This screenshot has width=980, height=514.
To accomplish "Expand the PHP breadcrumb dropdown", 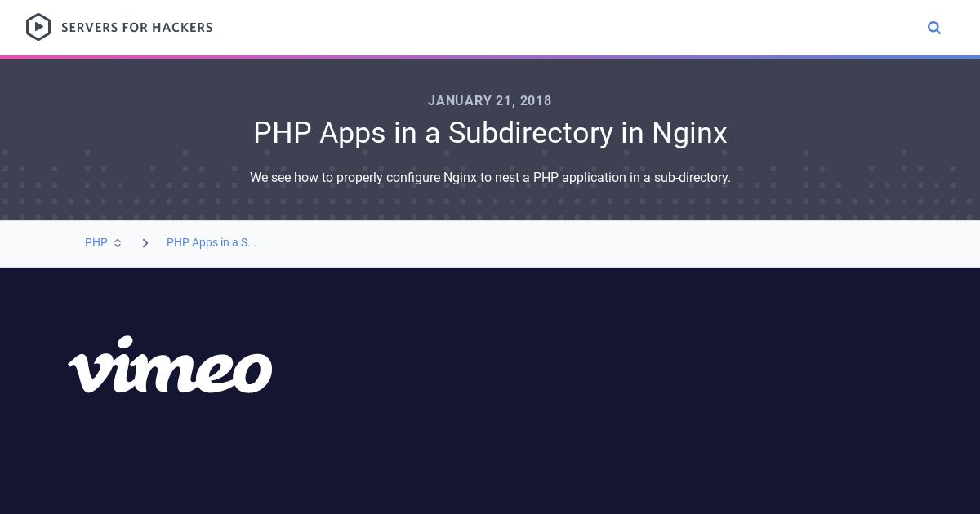I will tap(103, 243).
